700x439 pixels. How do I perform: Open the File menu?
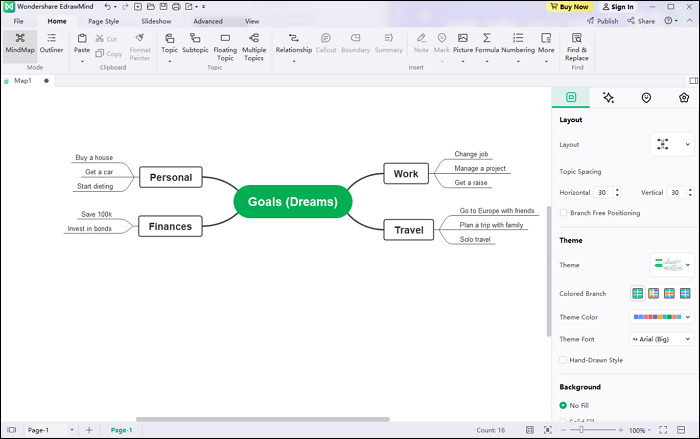(18, 21)
